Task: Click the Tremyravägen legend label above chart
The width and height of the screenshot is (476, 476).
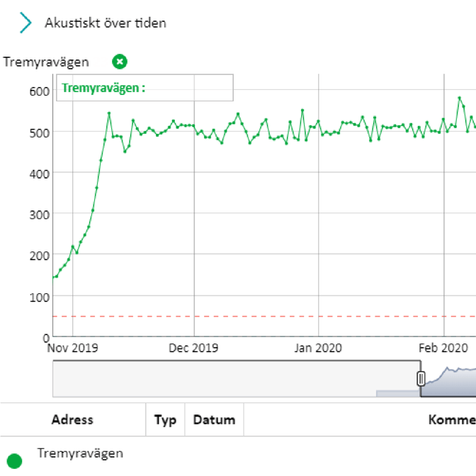Action: tap(47, 62)
